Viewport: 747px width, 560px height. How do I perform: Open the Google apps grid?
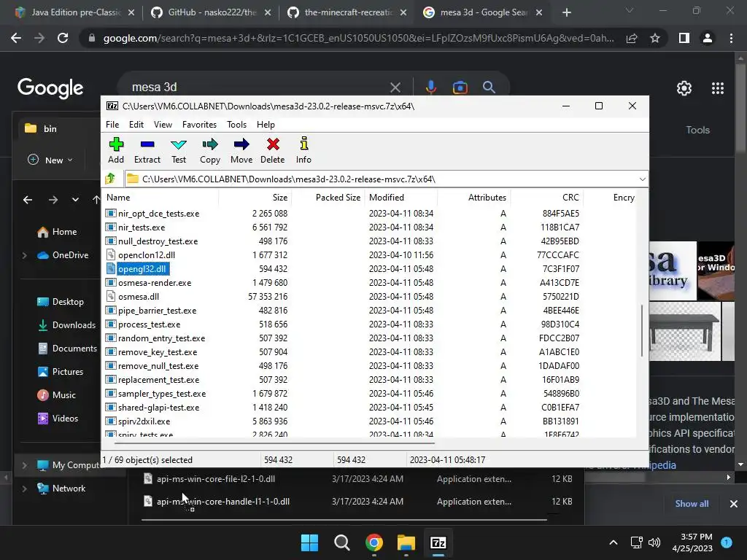click(x=718, y=88)
